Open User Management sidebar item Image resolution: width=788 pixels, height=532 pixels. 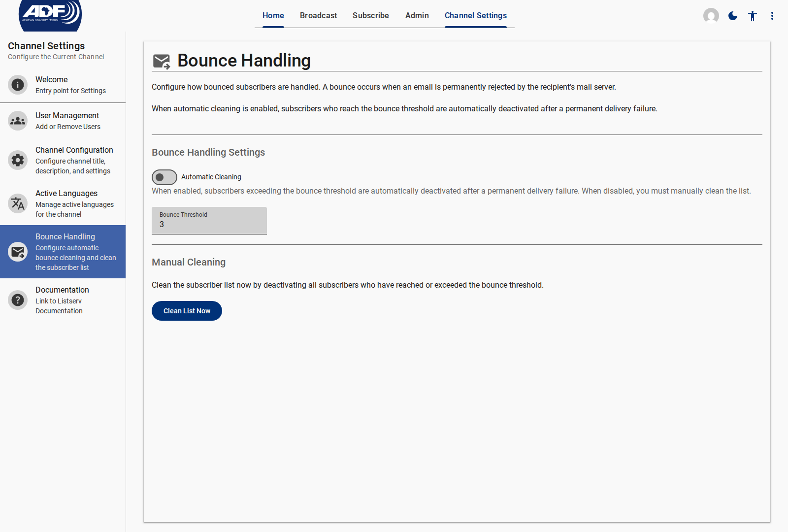tap(63, 121)
